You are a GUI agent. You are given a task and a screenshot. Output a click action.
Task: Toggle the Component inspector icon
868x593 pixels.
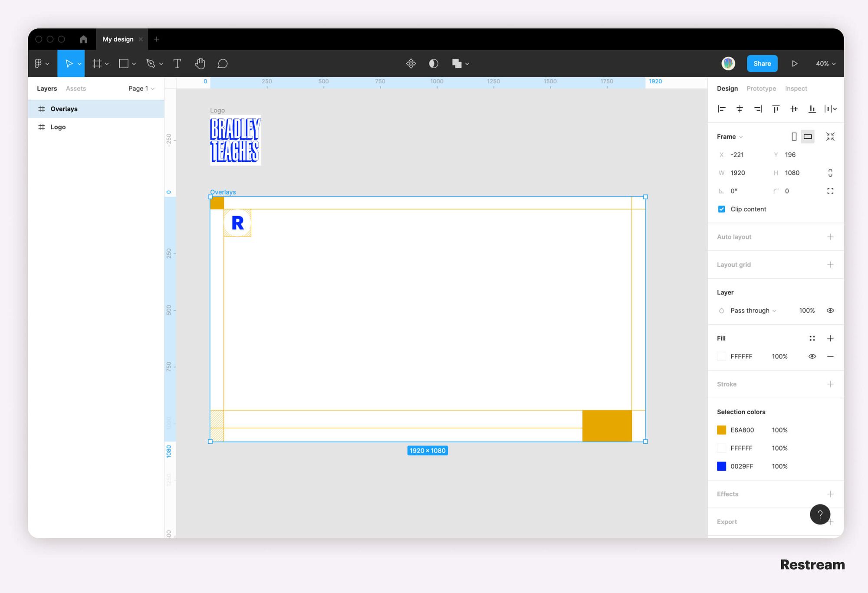410,63
